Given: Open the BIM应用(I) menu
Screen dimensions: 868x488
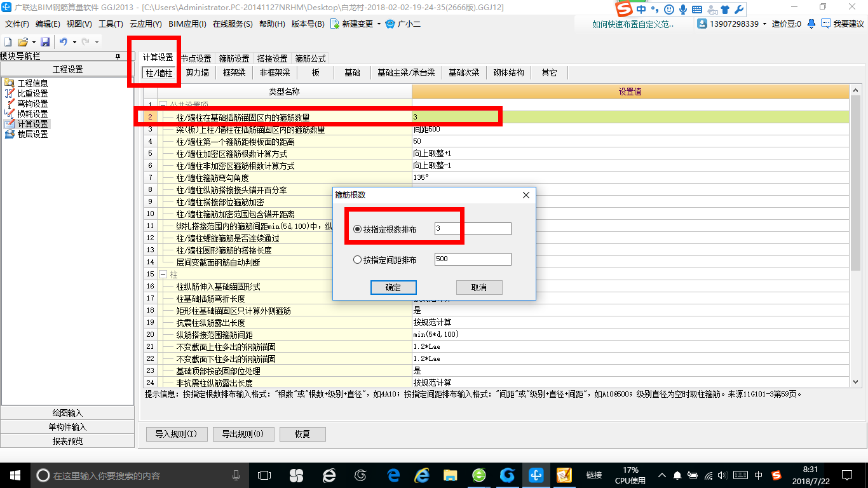Looking at the screenshot, I should point(187,24).
